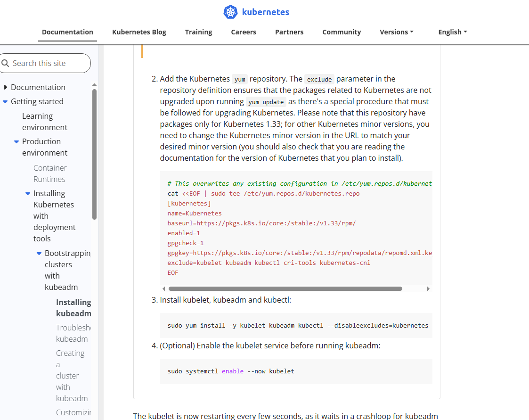Click the sidebar vertical scrollbar thumb

(x=95, y=154)
